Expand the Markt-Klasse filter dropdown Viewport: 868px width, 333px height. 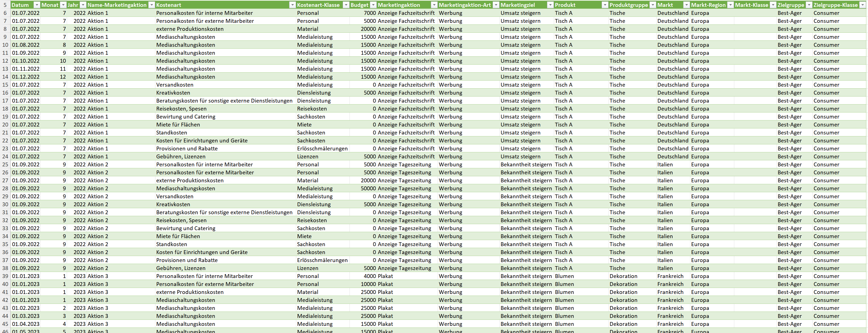click(x=773, y=5)
